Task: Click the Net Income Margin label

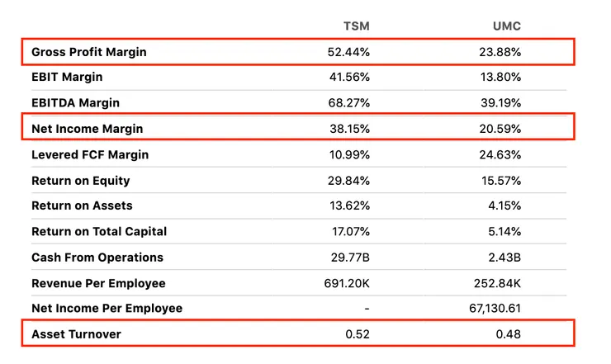Action: 88,129
